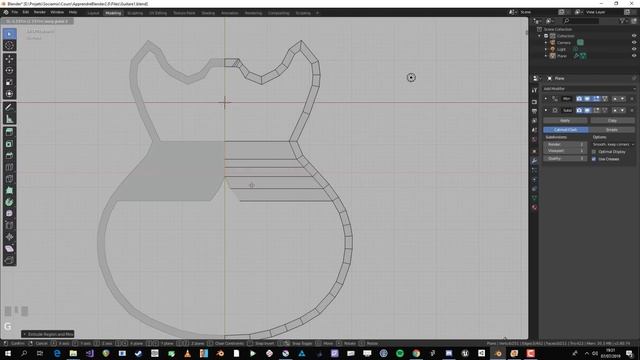Select the Catmull-Clark subdivision type
Viewport: 640px width, 360px height.
[x=566, y=130]
